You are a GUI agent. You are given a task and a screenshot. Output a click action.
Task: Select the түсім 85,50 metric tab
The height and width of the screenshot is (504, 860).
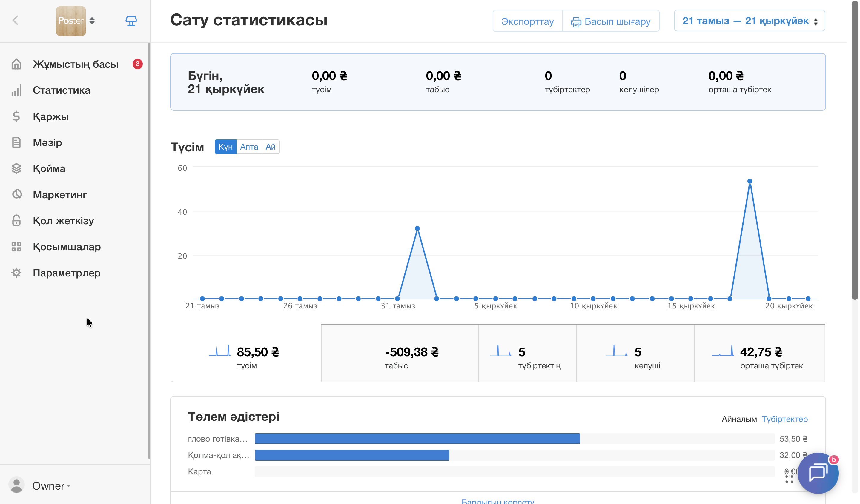click(246, 353)
